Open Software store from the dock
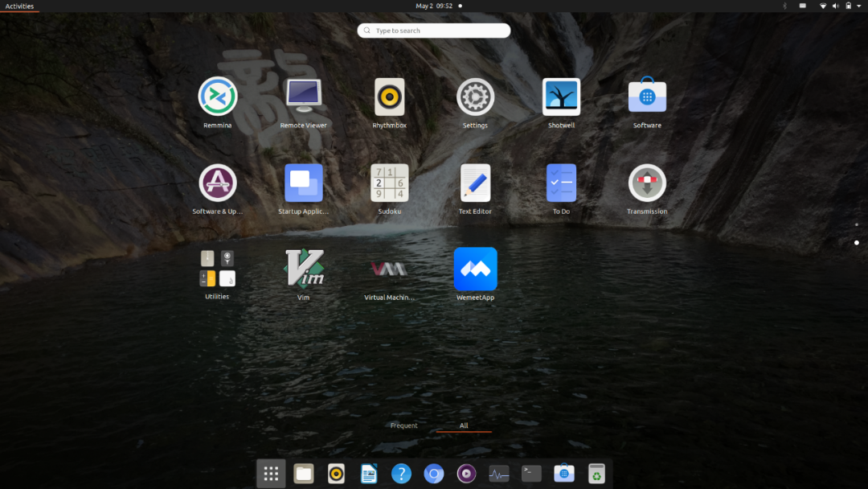 (x=564, y=474)
